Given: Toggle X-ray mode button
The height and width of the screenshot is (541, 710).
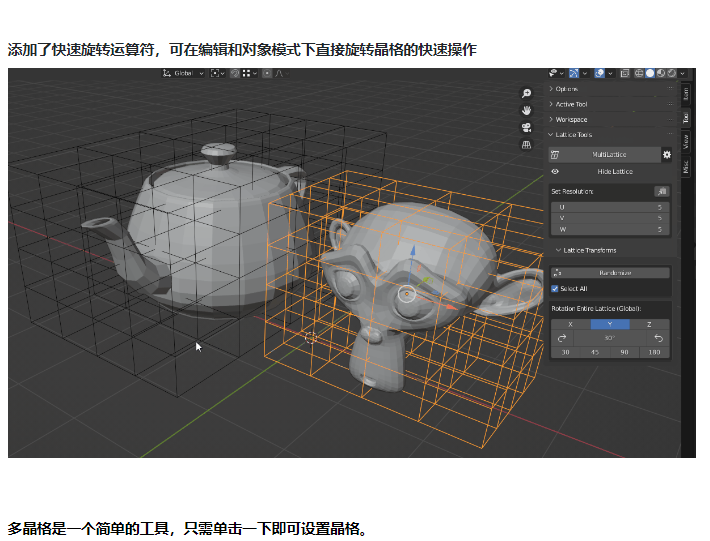Looking at the screenshot, I should pyautogui.click(x=625, y=73).
